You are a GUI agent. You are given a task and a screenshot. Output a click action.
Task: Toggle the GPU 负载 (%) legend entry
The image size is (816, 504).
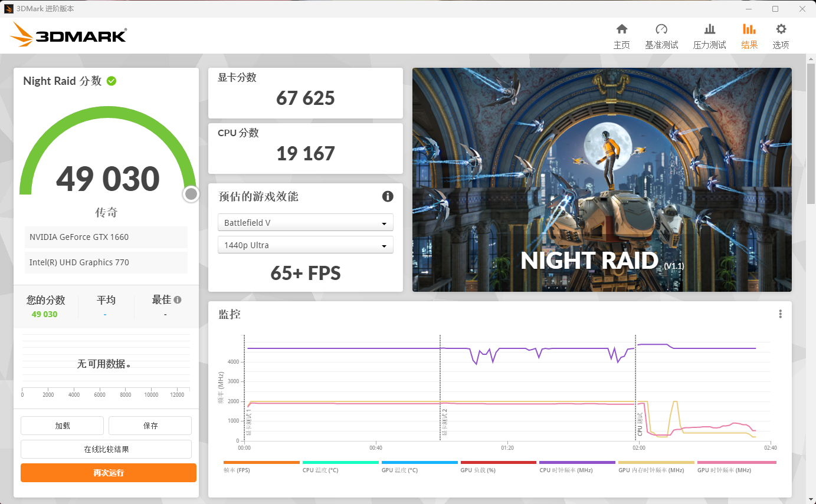pyautogui.click(x=499, y=467)
